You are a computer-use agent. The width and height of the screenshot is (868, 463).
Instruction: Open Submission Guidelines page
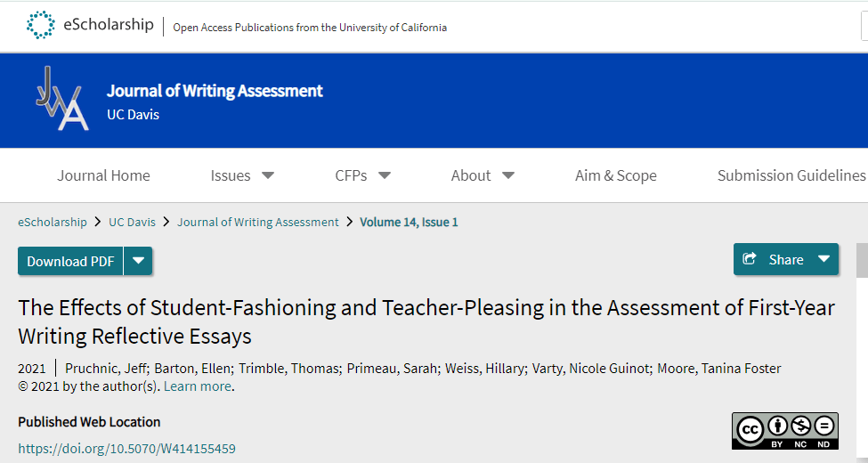[791, 175]
